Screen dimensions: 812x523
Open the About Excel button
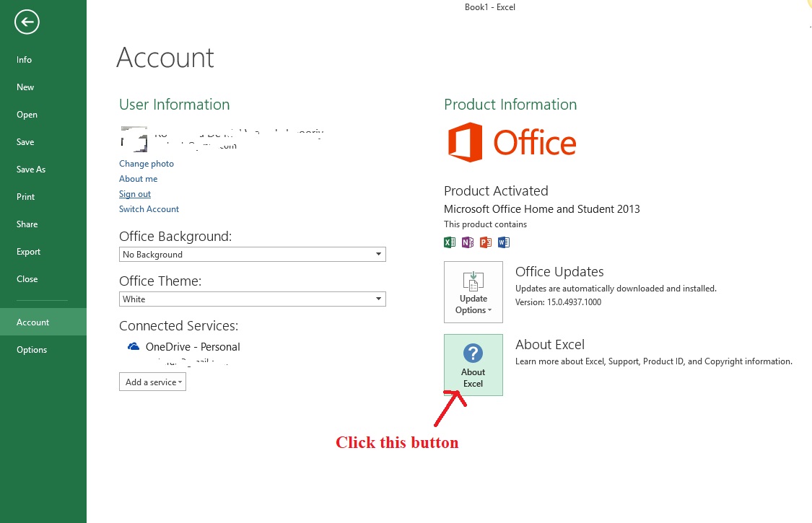473,365
